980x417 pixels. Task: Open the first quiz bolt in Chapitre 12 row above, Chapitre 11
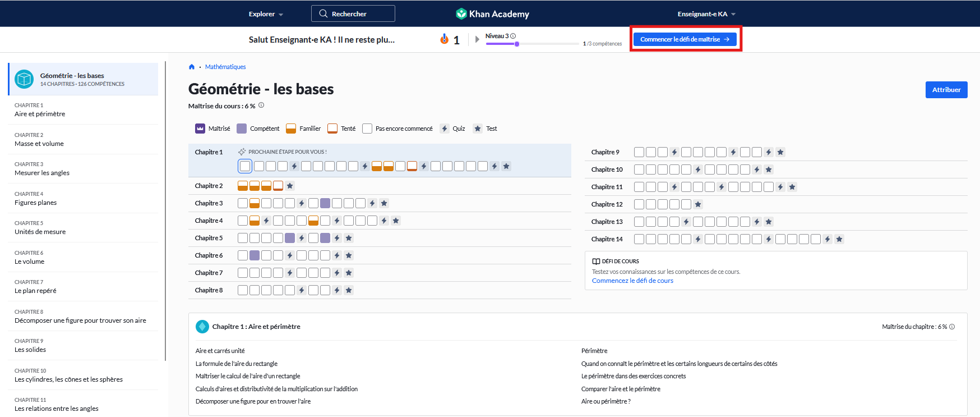[x=674, y=187]
